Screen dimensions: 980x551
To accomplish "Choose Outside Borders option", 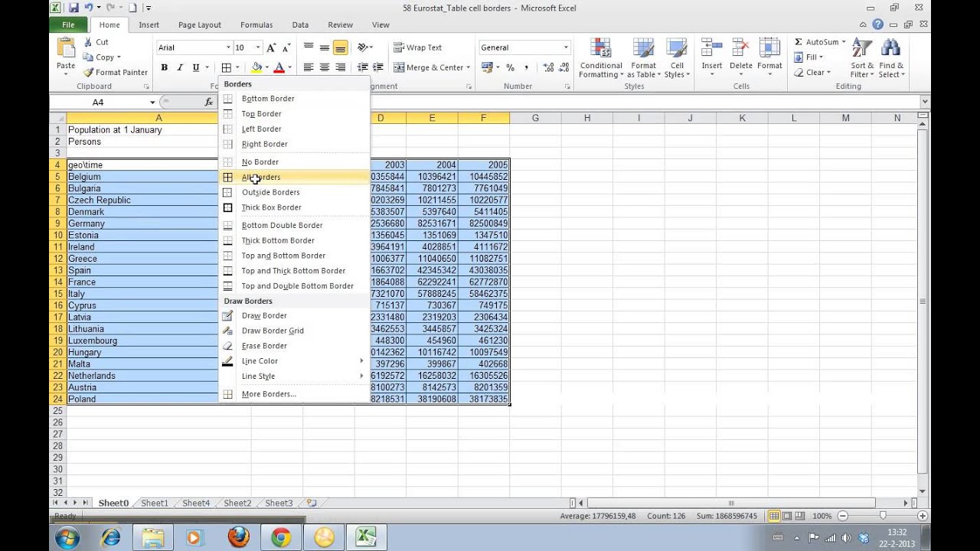I will tap(293, 192).
